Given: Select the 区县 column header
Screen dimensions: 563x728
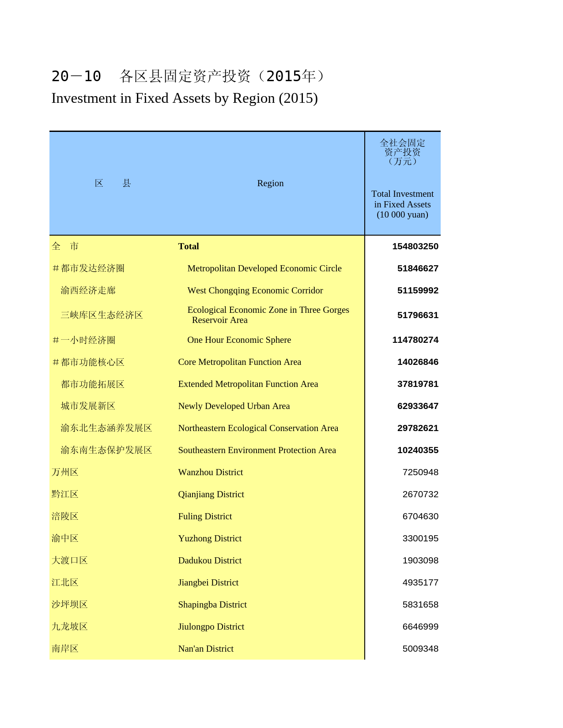Looking at the screenshot, I should click(113, 183).
